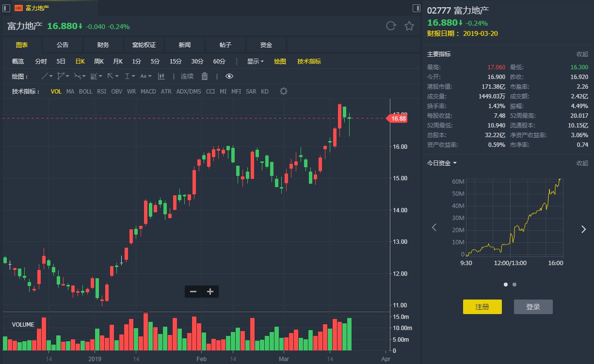Toggle drawings visibility eye icon
The width and height of the screenshot is (594, 364).
229,76
